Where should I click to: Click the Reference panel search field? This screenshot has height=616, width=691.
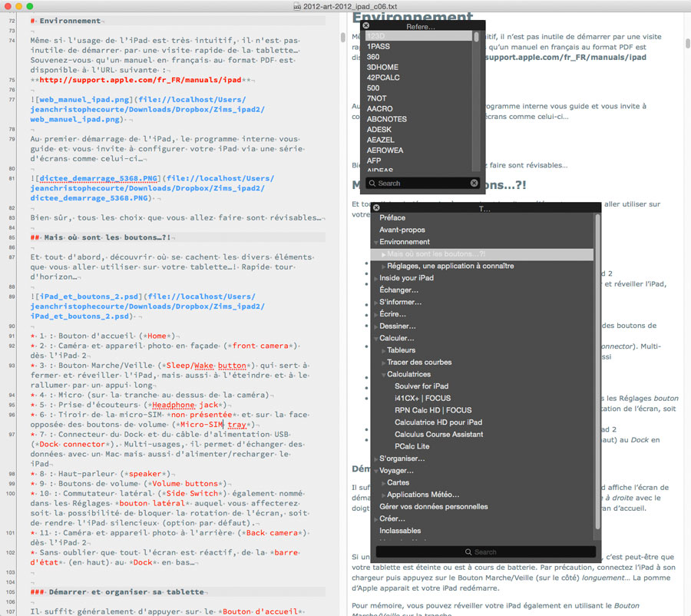coord(422,183)
